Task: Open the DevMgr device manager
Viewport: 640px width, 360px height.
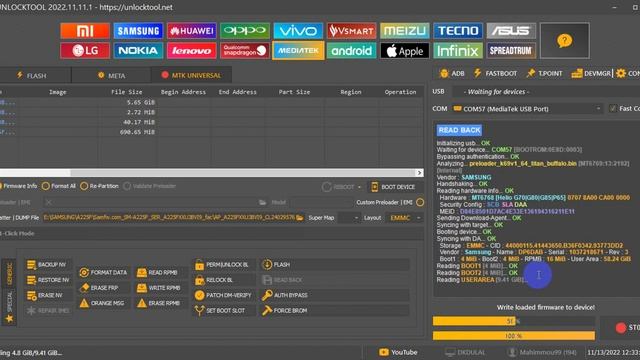Action: coord(591,73)
